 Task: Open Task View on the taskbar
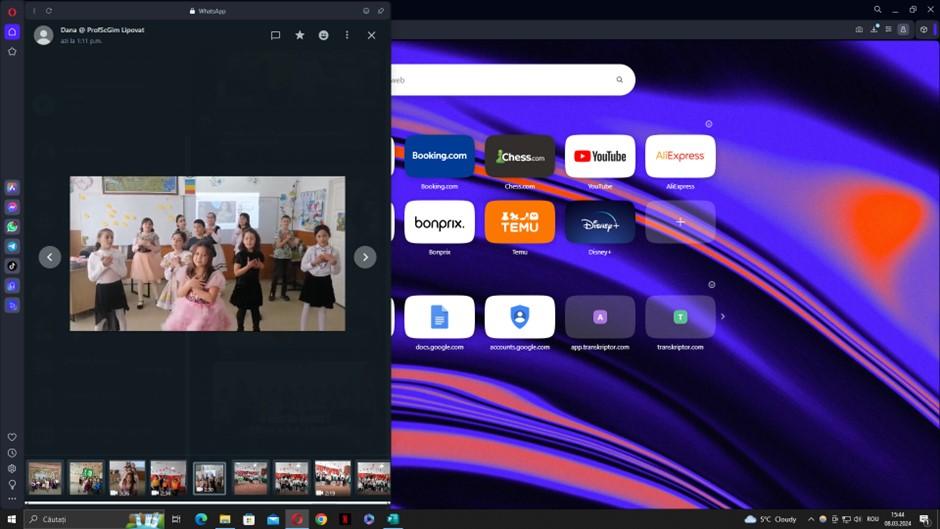(x=176, y=519)
